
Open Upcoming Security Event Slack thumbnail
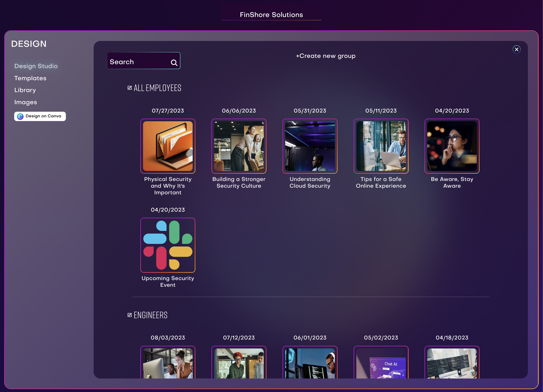click(168, 245)
